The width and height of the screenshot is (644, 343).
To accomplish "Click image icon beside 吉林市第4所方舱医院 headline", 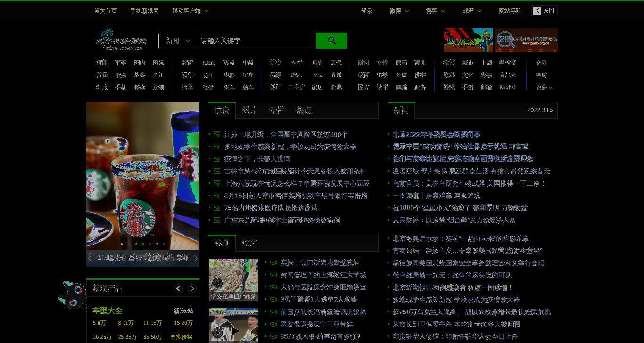I will coord(217,171).
